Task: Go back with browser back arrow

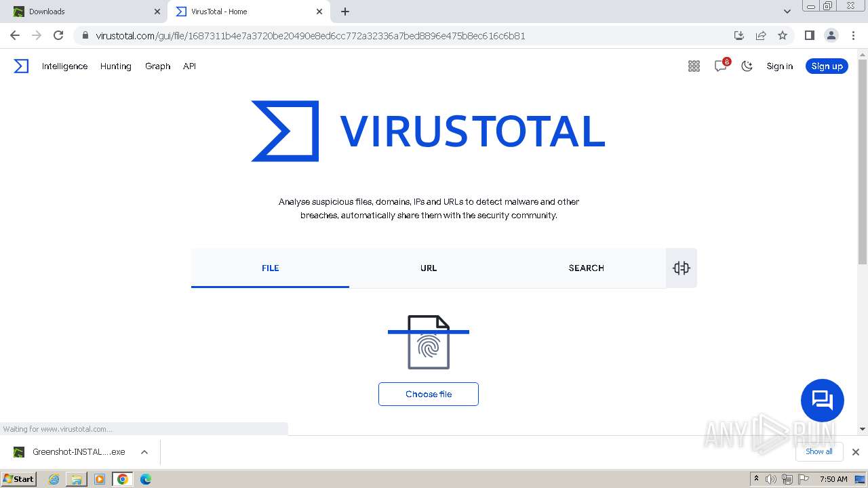Action: pos(15,35)
